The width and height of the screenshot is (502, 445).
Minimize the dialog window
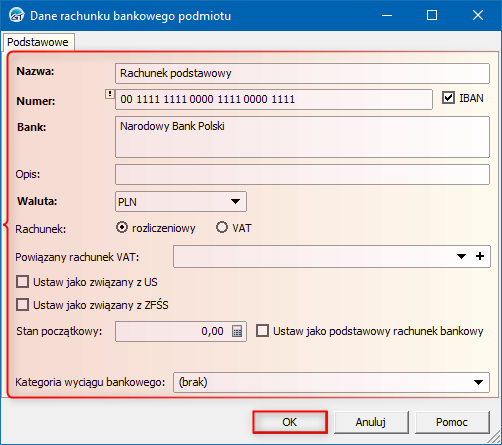387,15
